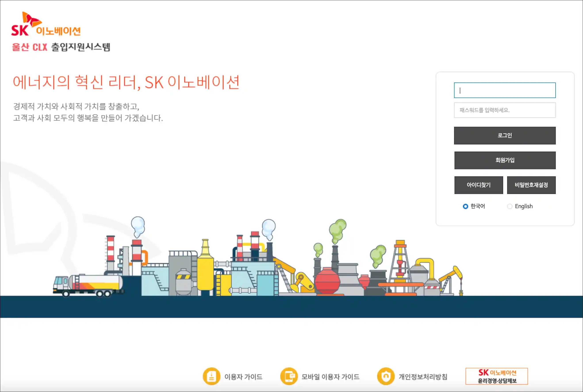Open the 개인정보처리방침 text link

tap(423, 377)
